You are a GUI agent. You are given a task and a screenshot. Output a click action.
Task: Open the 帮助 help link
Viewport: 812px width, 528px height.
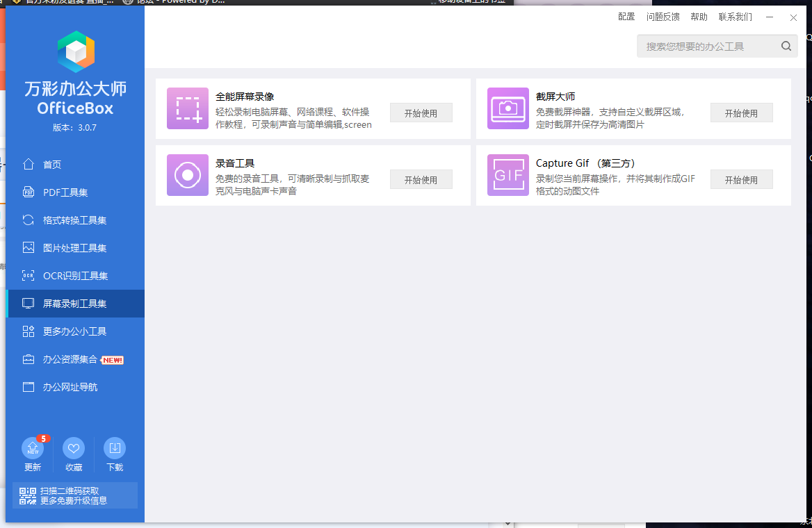coord(699,17)
